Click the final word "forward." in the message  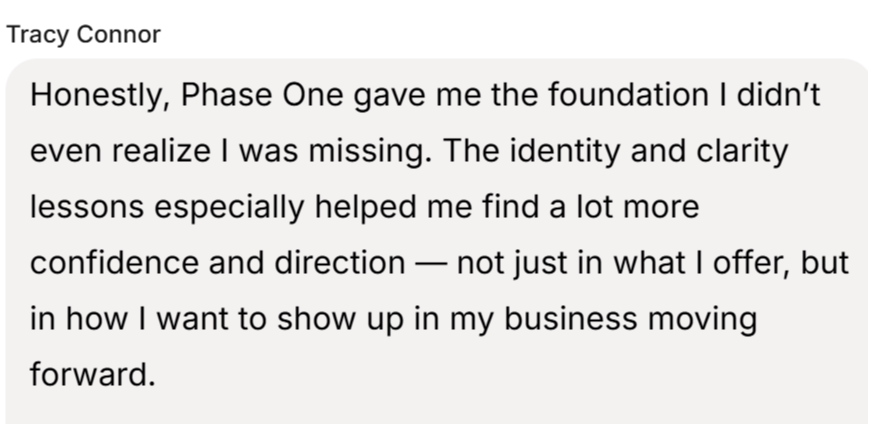[94, 374]
